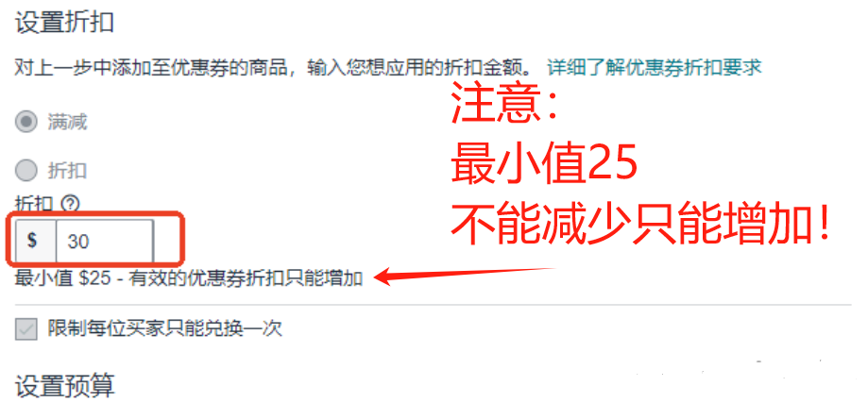
Task: Click the red 最小值25 annotation text
Action: tap(544, 164)
